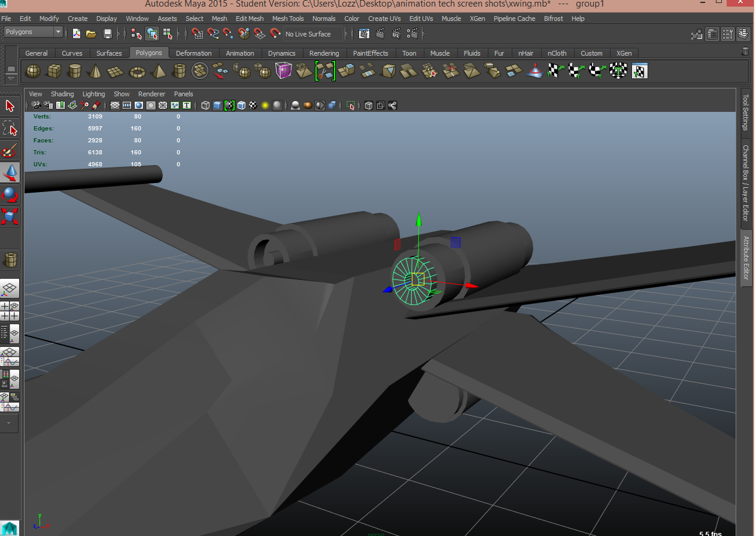
Task: Create a polygon plane from the shelf
Action: [116, 72]
